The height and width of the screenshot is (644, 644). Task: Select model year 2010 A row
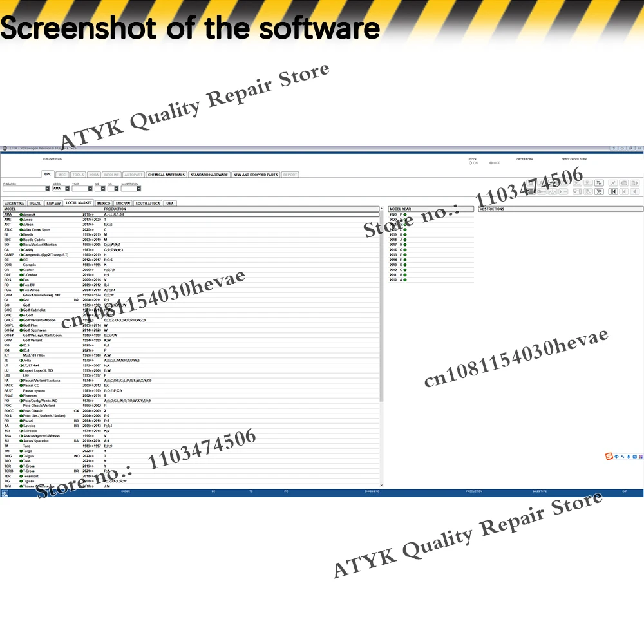coord(431,279)
